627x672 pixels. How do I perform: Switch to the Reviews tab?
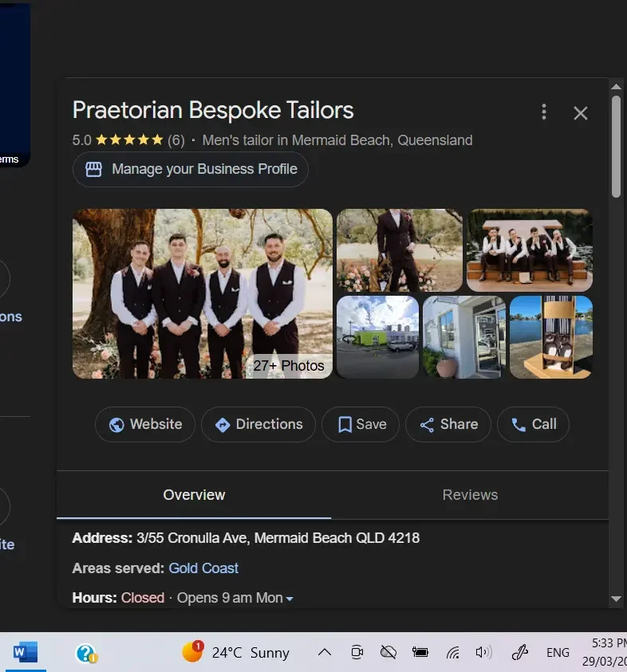pos(470,495)
